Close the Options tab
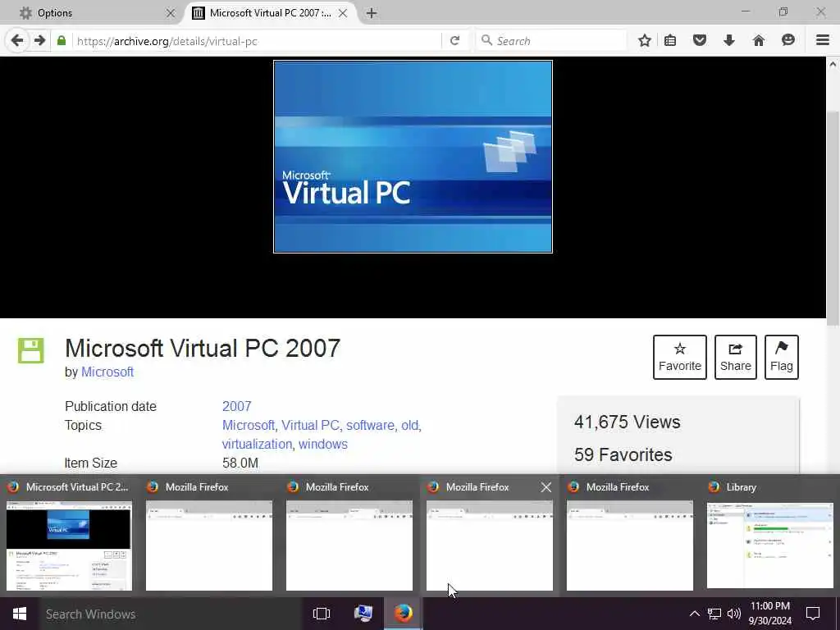Screen dimensions: 840x630 [x=171, y=13]
